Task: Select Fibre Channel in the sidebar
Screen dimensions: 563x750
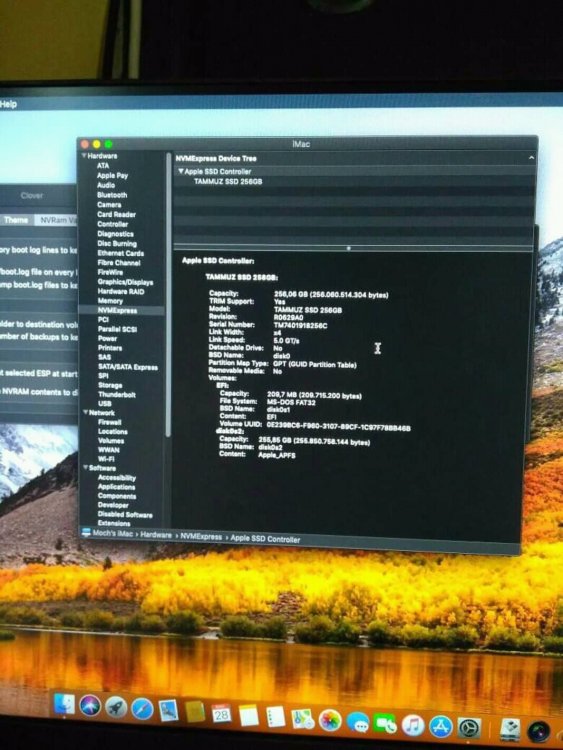Action: pyautogui.click(x=119, y=263)
